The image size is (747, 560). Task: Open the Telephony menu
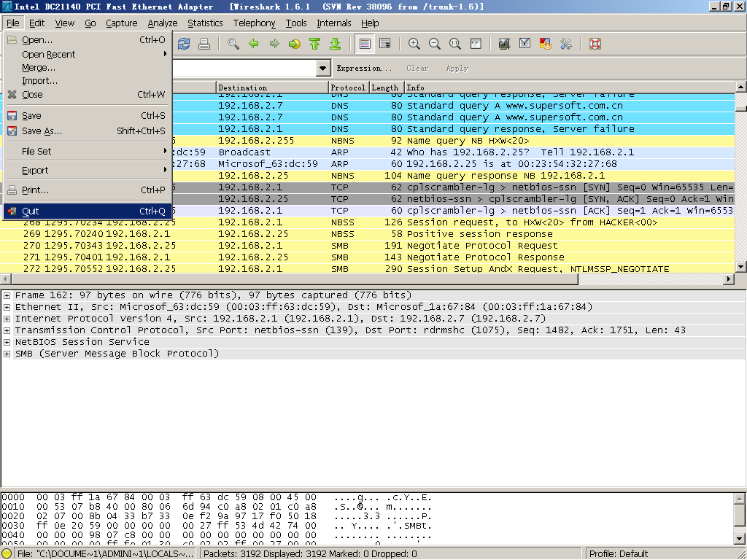pos(254,23)
